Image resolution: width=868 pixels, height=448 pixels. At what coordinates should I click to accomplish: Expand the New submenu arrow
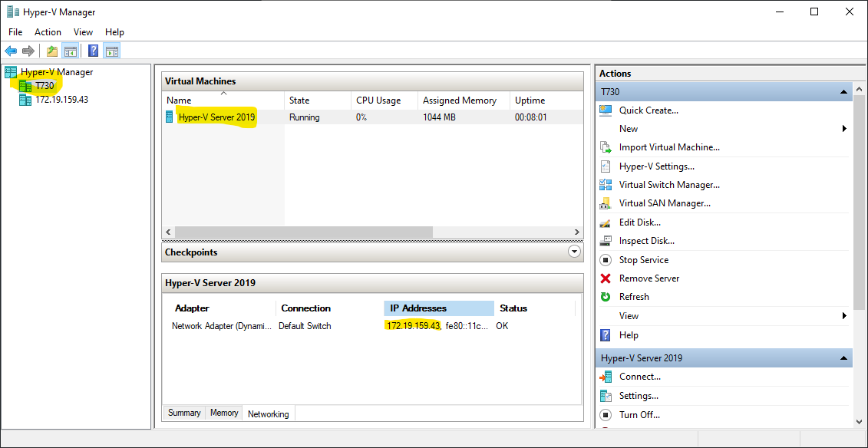pyautogui.click(x=845, y=128)
